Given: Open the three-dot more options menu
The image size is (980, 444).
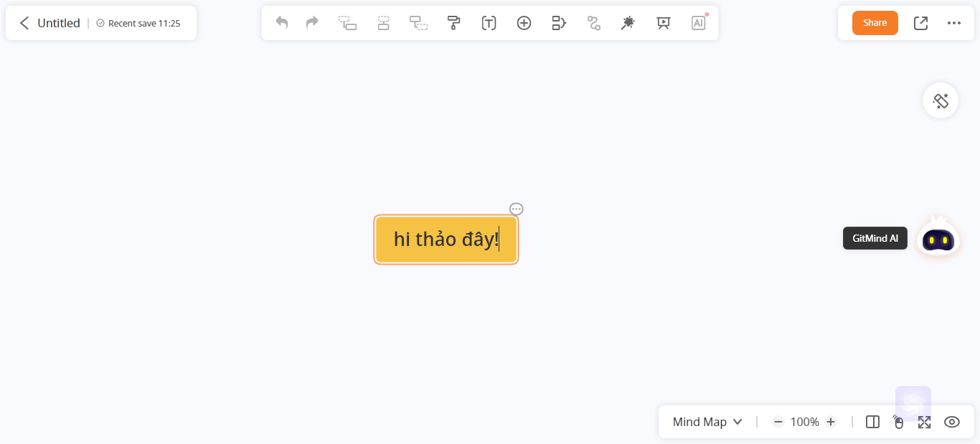Looking at the screenshot, I should pyautogui.click(x=953, y=23).
